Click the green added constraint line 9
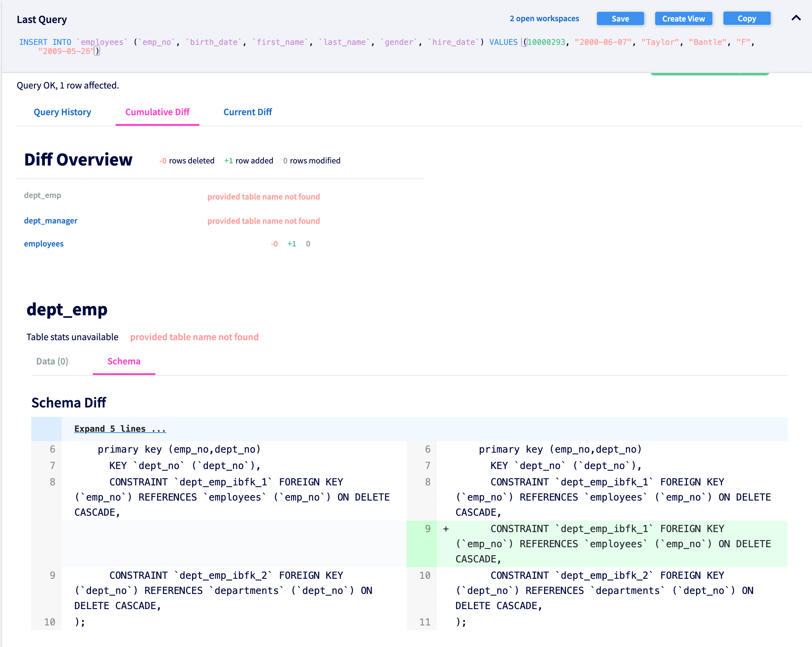Image resolution: width=812 pixels, height=647 pixels. click(x=610, y=544)
